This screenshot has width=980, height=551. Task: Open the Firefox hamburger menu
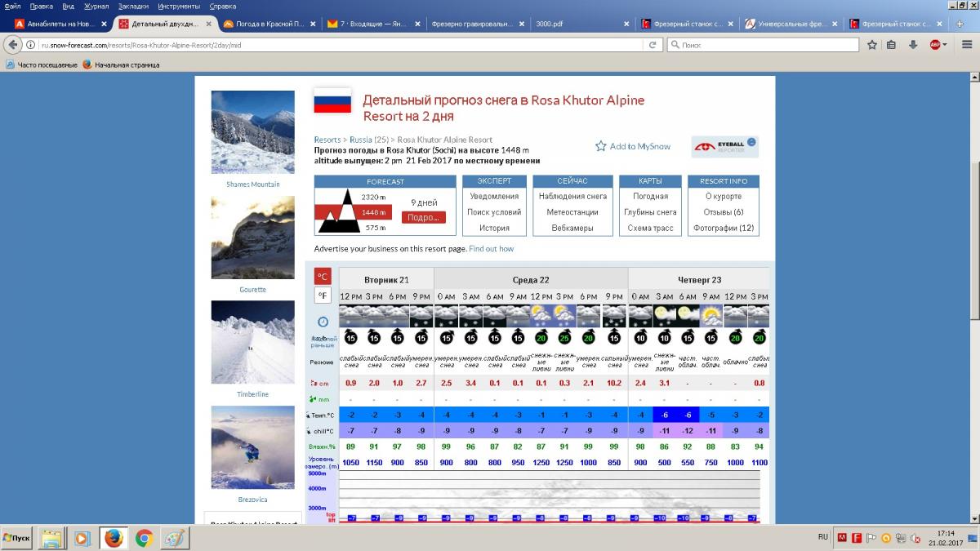tap(966, 45)
